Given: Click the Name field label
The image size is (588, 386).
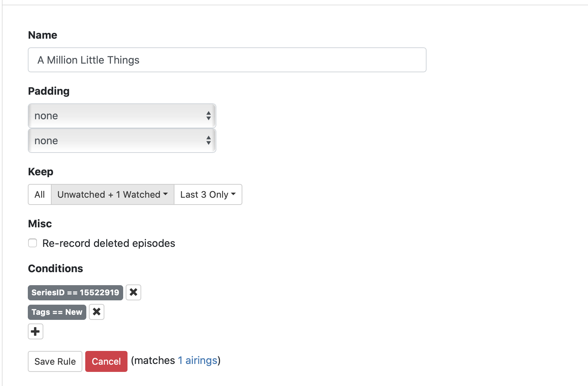Looking at the screenshot, I should [43, 35].
